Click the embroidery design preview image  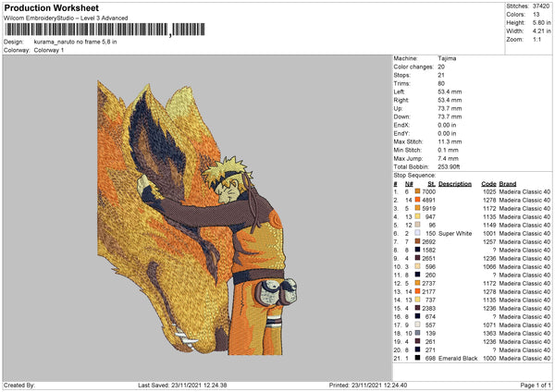coord(197,217)
